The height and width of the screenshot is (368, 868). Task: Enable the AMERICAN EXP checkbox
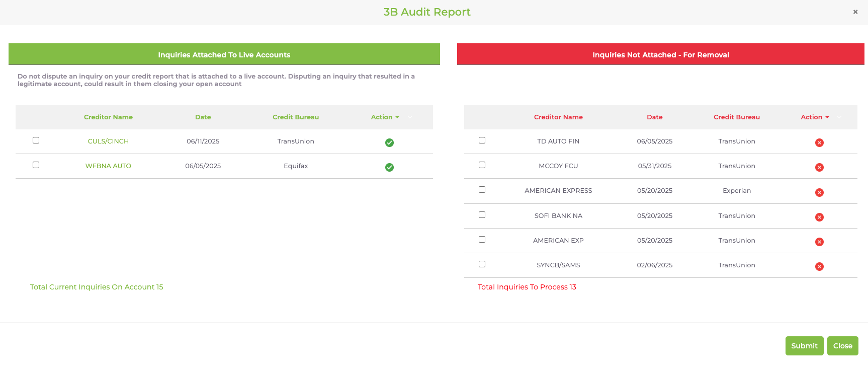pyautogui.click(x=482, y=240)
